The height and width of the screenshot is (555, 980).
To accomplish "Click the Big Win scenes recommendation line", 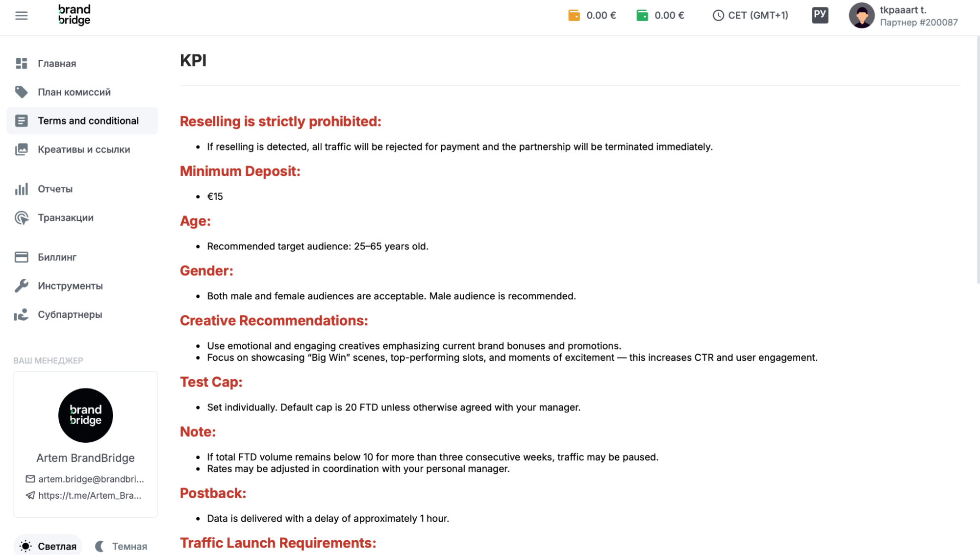I will coord(512,358).
